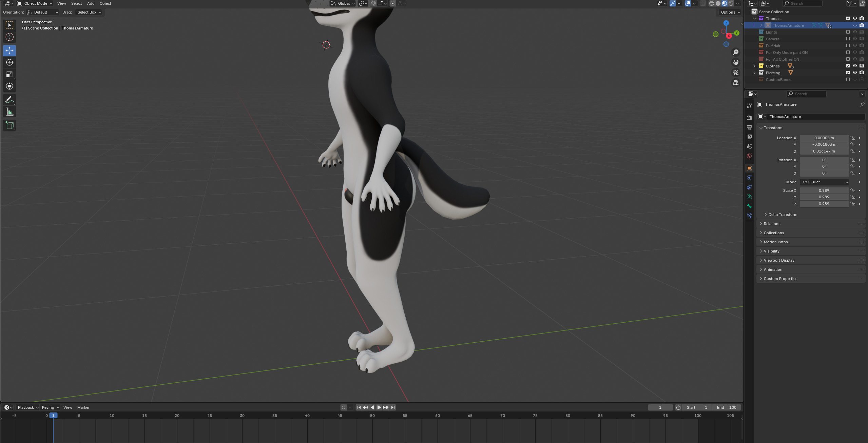Switch perspective/orthographic grid icon

pyautogui.click(x=735, y=83)
